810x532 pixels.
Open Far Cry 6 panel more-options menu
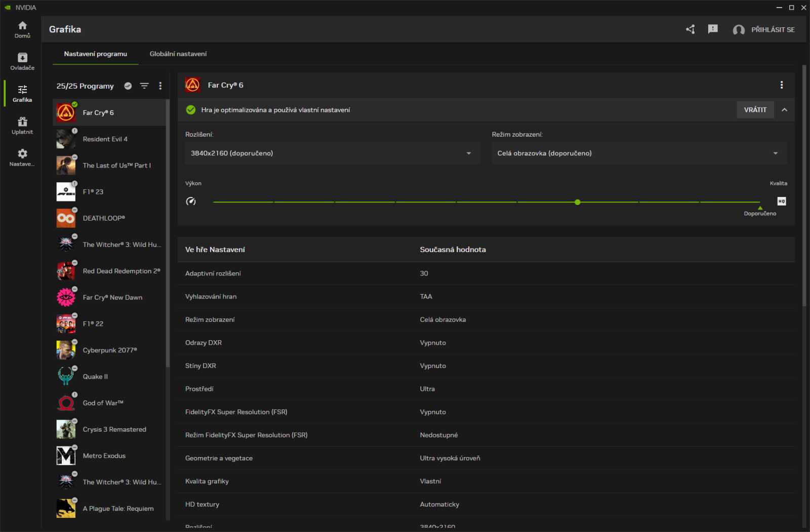tap(782, 85)
